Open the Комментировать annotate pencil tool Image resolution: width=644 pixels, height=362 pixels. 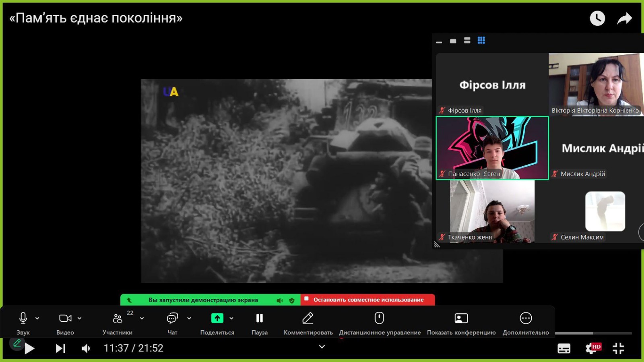pyautogui.click(x=308, y=318)
